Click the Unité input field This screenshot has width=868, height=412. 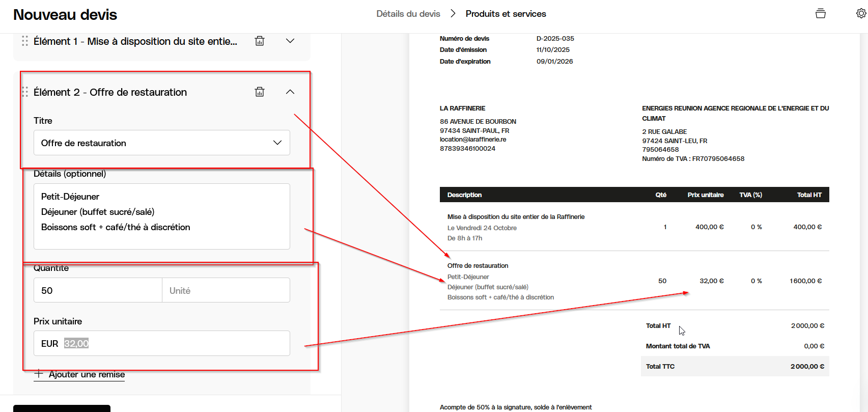point(226,290)
